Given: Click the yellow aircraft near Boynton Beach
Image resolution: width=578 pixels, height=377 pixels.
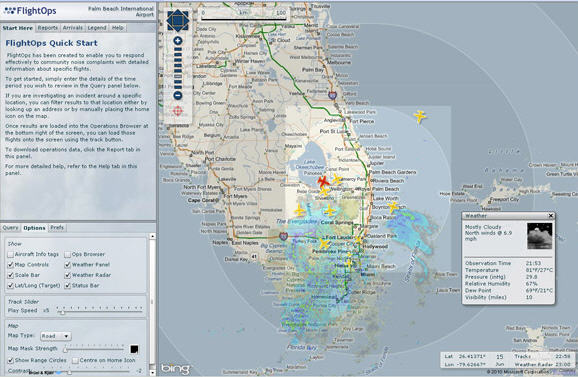Looking at the screenshot, I should [x=393, y=207].
